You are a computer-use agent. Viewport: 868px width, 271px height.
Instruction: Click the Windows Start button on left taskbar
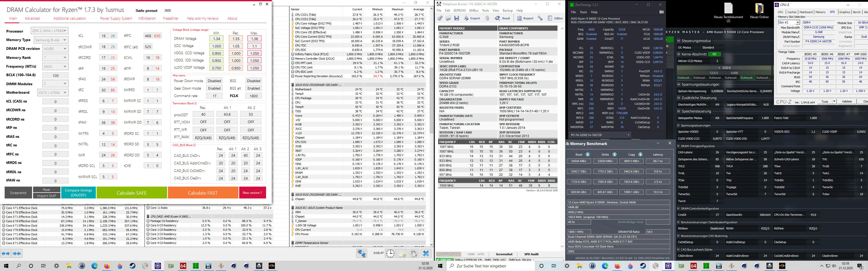coord(6,266)
